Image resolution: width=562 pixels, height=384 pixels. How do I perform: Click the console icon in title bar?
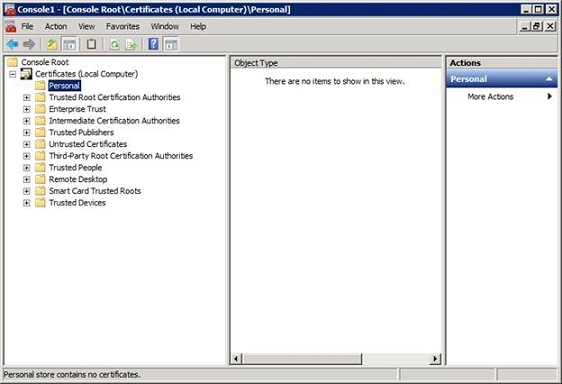point(10,9)
